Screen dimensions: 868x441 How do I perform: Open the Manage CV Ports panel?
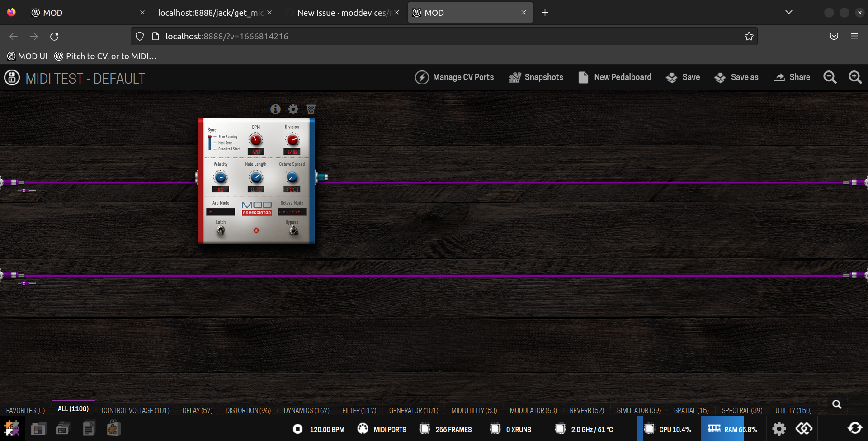(x=454, y=77)
